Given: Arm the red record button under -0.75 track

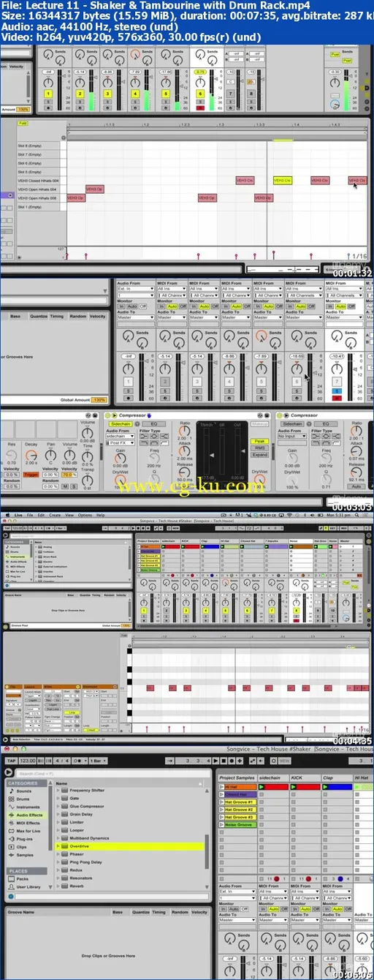Looking at the screenshot, I should (x=201, y=107).
